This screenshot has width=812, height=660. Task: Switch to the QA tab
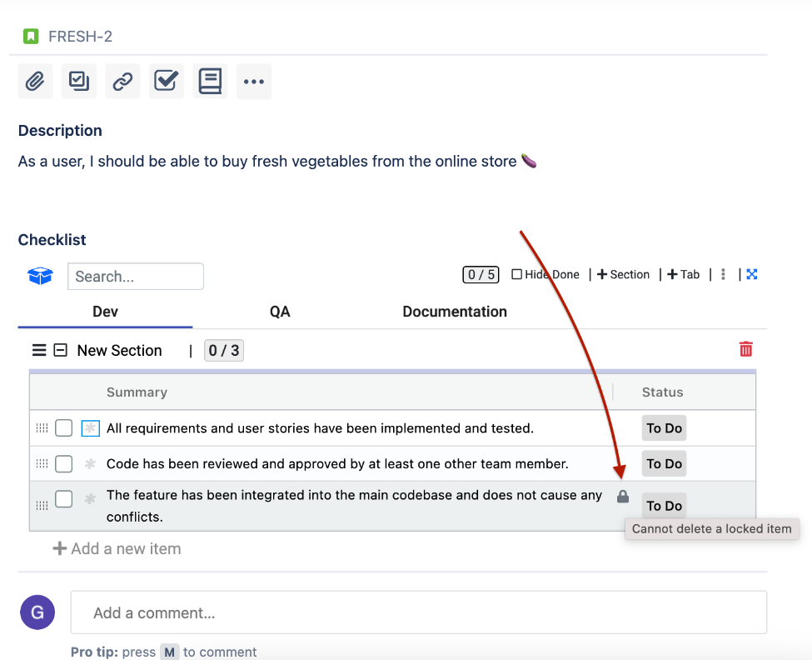pos(280,312)
